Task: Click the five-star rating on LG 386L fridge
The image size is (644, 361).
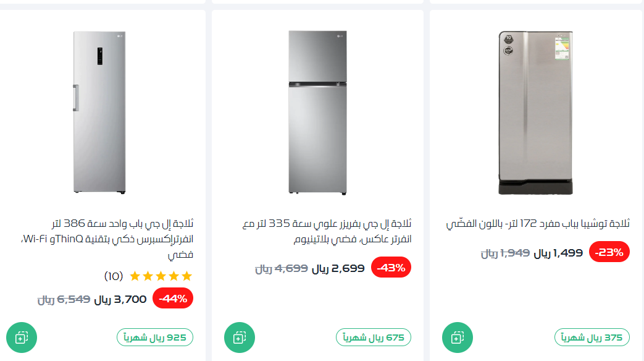Action: tap(161, 276)
